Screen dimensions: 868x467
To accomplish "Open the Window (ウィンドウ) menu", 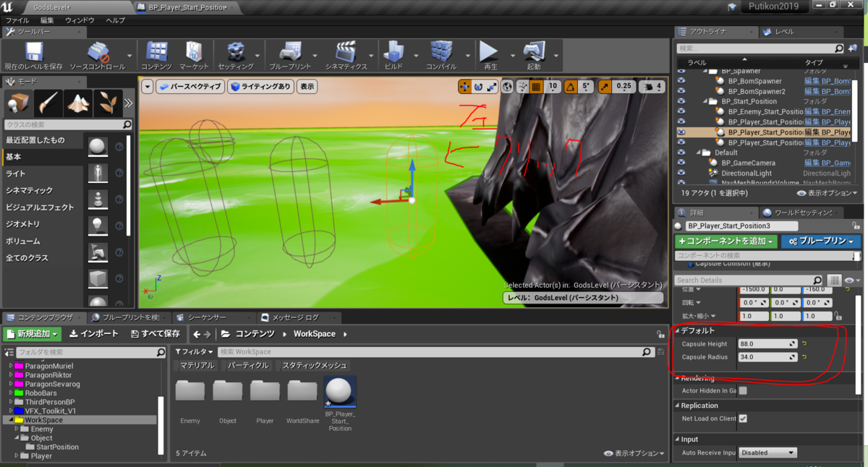I will pyautogui.click(x=80, y=20).
